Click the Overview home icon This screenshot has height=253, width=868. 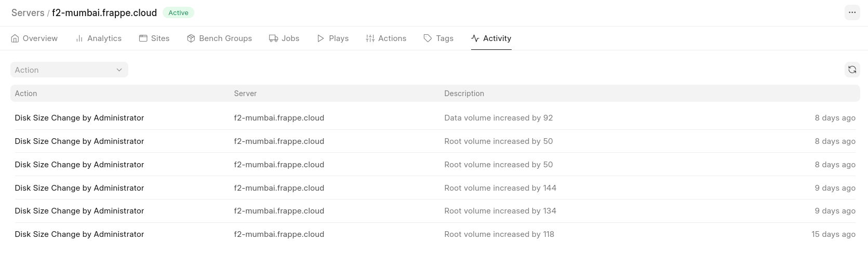[15, 38]
